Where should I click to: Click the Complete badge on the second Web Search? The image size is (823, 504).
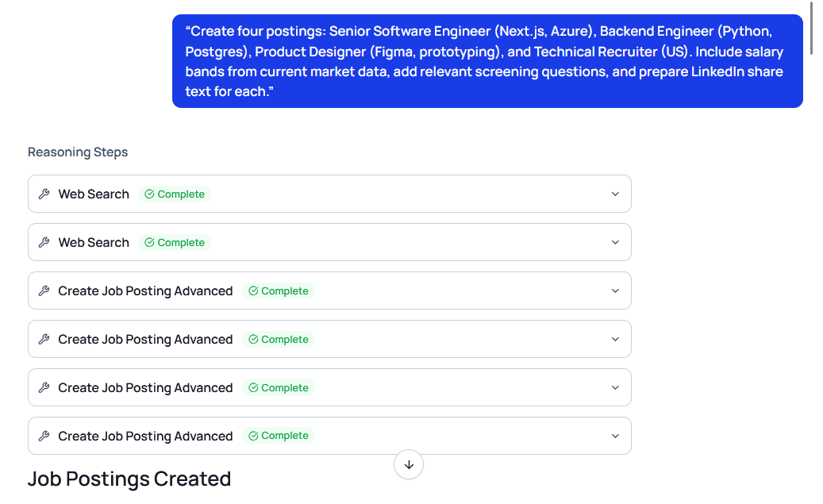pyautogui.click(x=175, y=243)
